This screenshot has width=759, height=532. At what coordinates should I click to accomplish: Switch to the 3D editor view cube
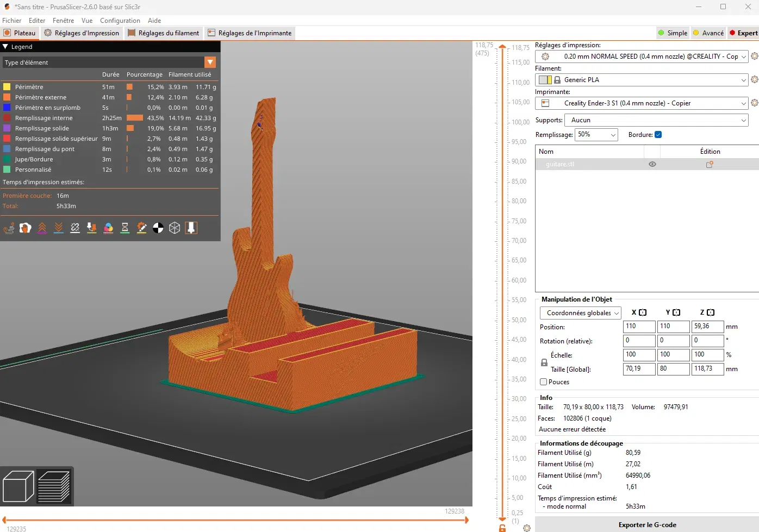pyautogui.click(x=18, y=486)
